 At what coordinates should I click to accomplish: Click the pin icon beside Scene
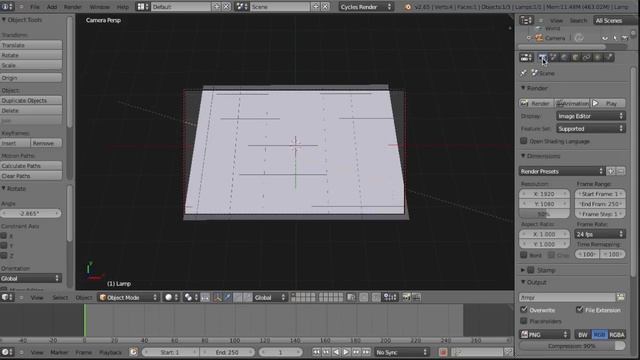pos(524,73)
